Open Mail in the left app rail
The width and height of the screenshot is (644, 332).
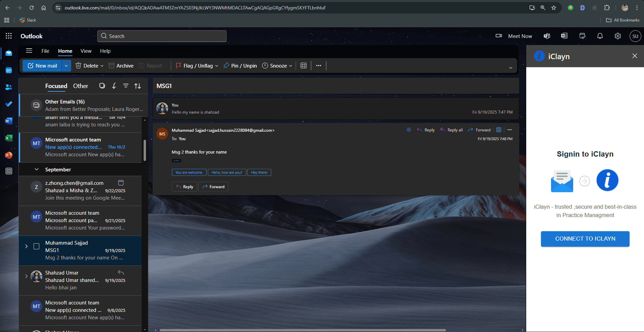[9, 53]
